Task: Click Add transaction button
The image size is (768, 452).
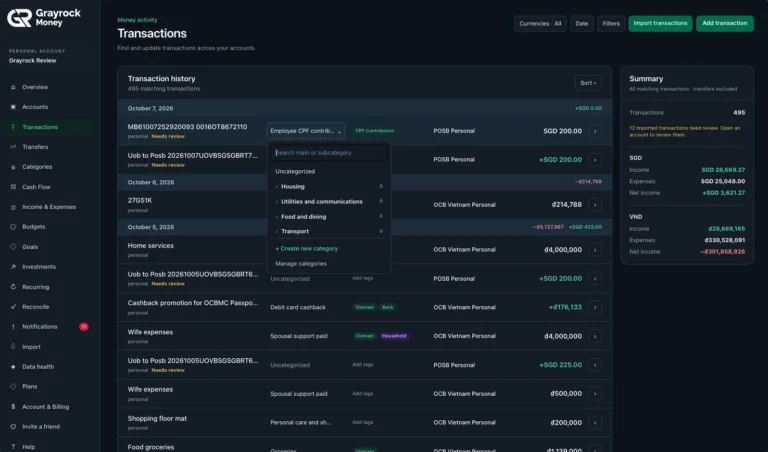Action: (x=724, y=24)
